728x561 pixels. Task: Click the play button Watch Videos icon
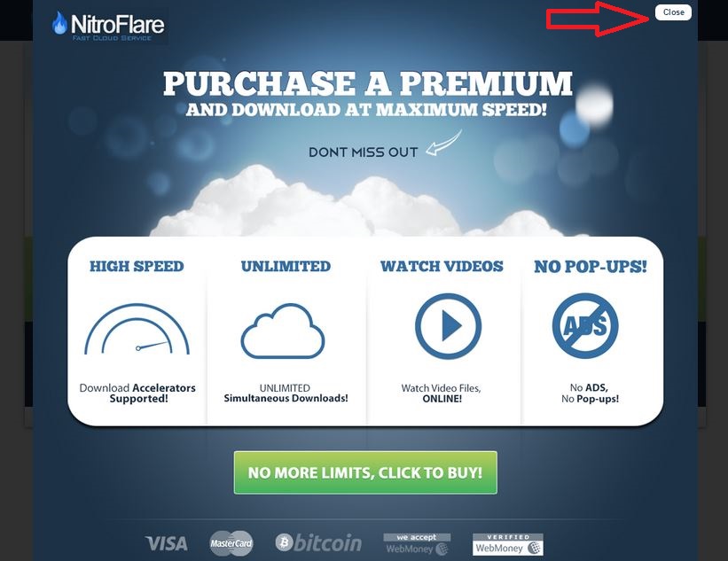(x=448, y=326)
